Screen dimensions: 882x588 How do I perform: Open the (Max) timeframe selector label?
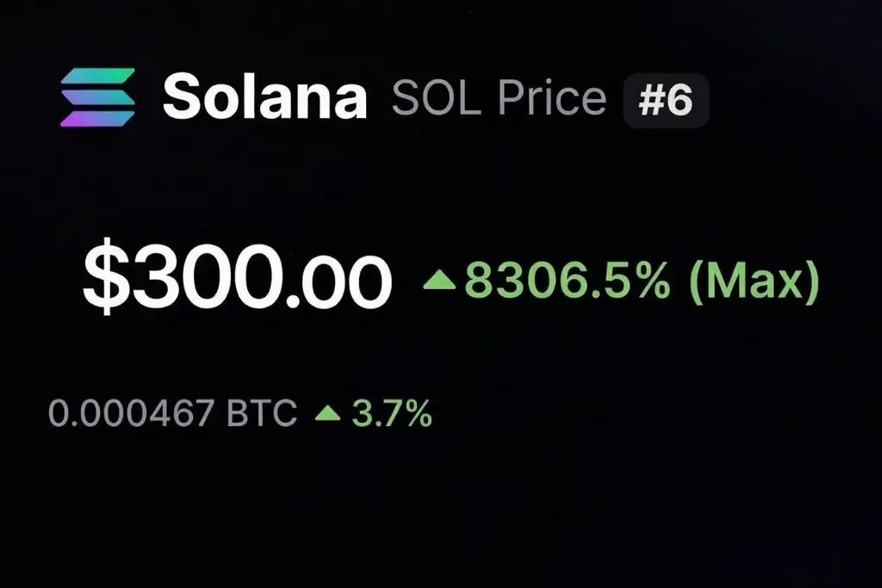tap(754, 281)
